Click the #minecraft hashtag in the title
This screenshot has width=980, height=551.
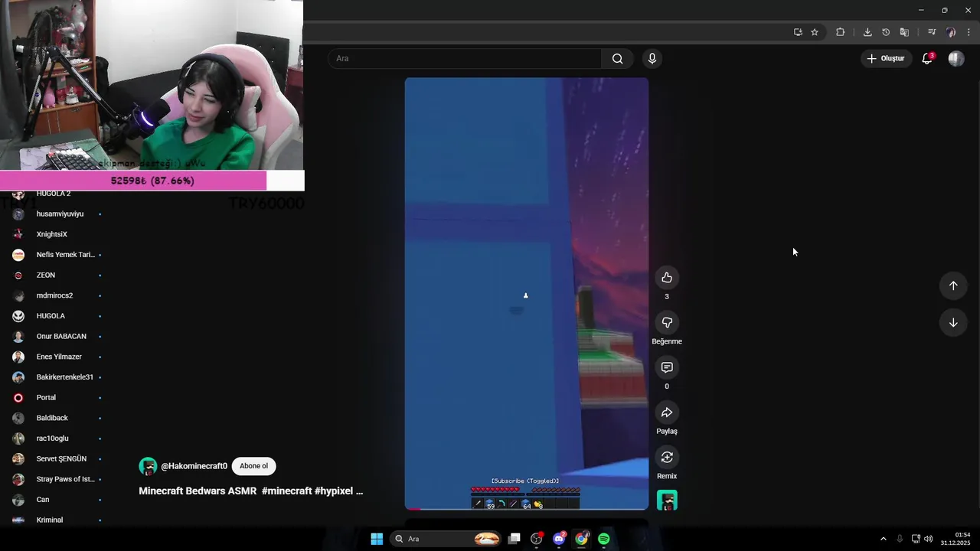(x=286, y=491)
